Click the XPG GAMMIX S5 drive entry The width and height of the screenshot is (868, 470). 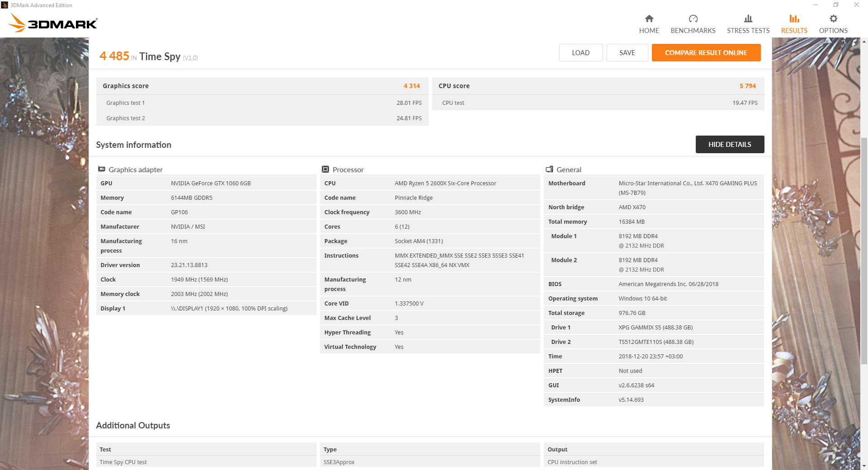656,328
